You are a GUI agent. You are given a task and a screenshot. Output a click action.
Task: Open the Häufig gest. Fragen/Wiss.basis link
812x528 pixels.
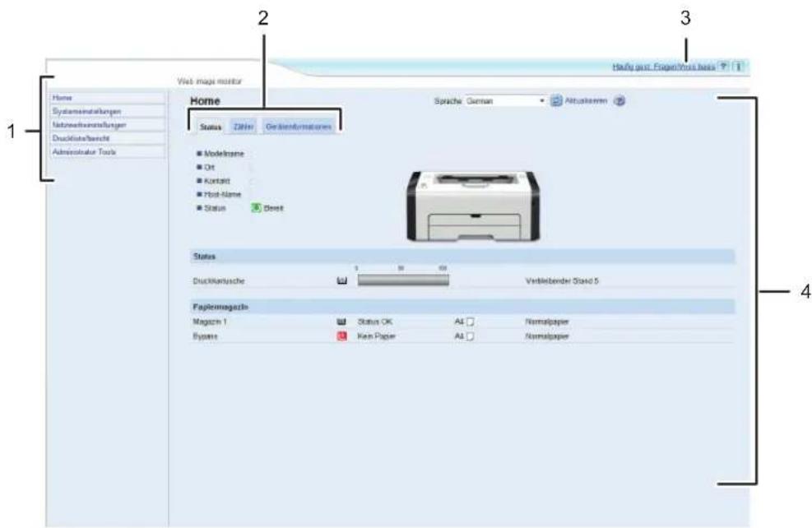[663, 67]
